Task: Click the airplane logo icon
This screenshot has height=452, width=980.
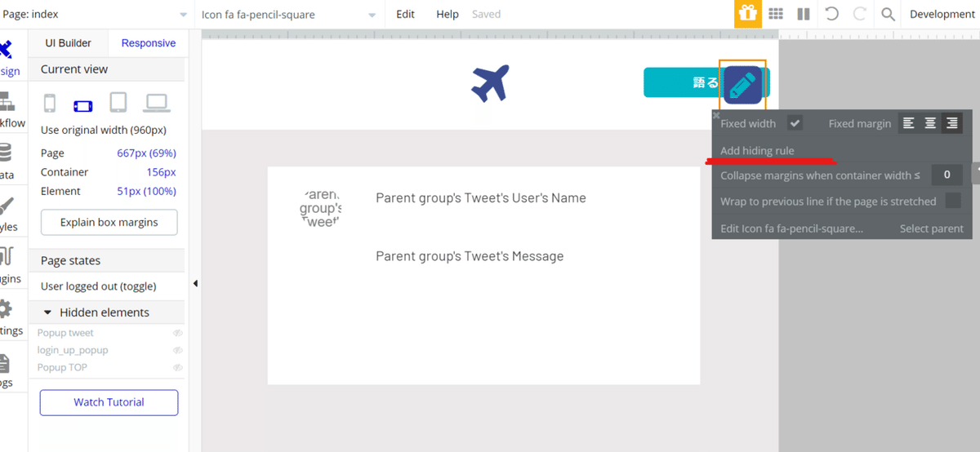Action: (x=490, y=83)
